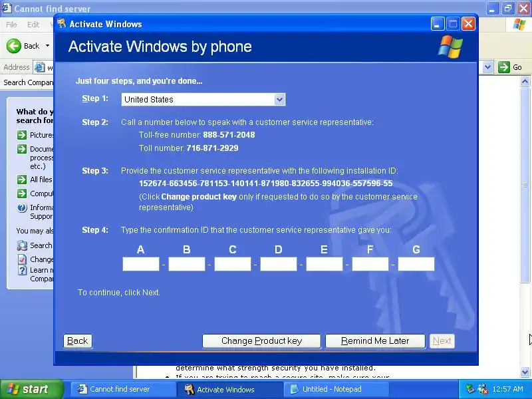
Task: Open the Edit menu in Internet Explorer
Action: (x=33, y=25)
